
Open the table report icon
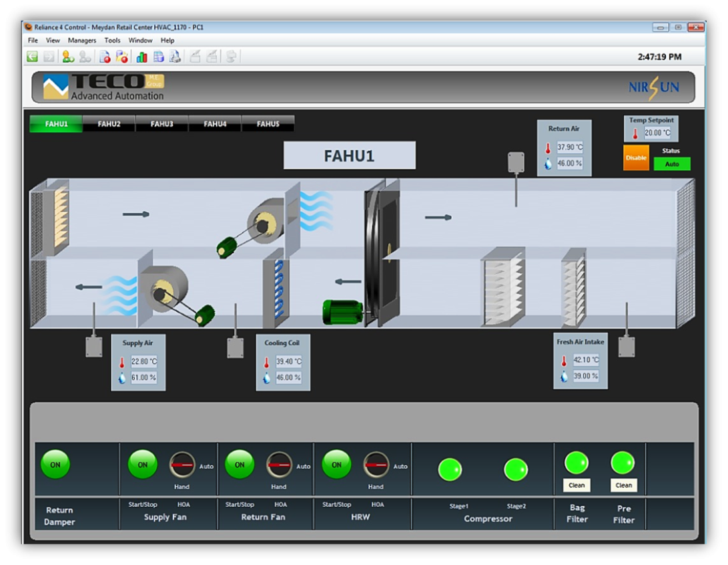point(159,57)
